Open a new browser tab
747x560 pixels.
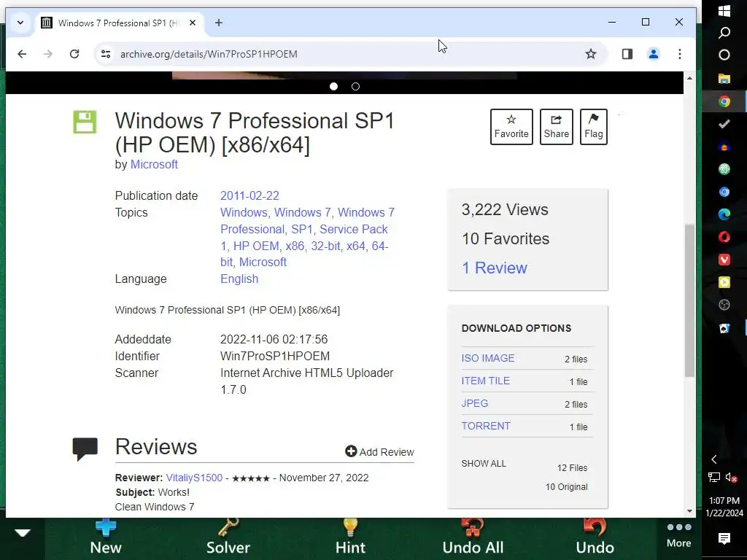pyautogui.click(x=219, y=23)
